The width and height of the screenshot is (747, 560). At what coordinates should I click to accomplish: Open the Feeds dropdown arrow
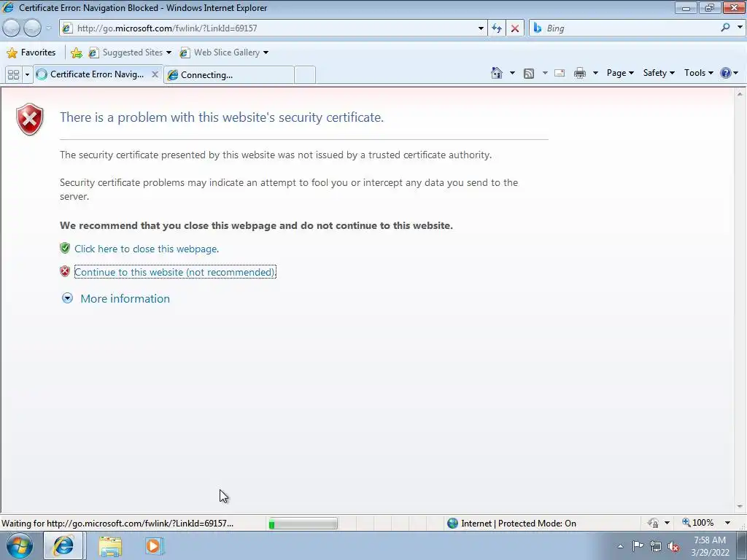click(545, 73)
